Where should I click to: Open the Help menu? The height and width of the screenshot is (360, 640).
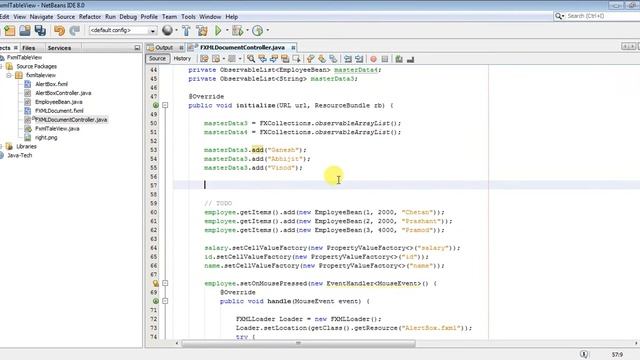click(231, 17)
